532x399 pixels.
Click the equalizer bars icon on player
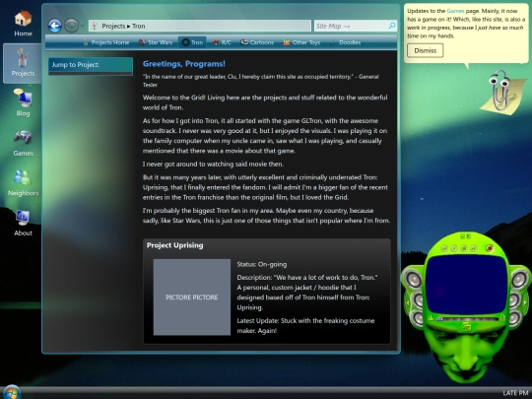[x=431, y=318]
